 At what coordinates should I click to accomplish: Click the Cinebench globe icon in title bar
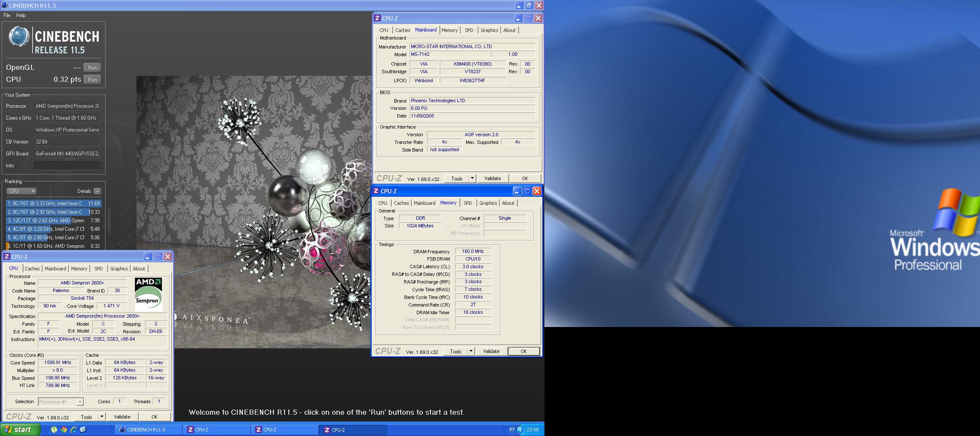pos(4,5)
